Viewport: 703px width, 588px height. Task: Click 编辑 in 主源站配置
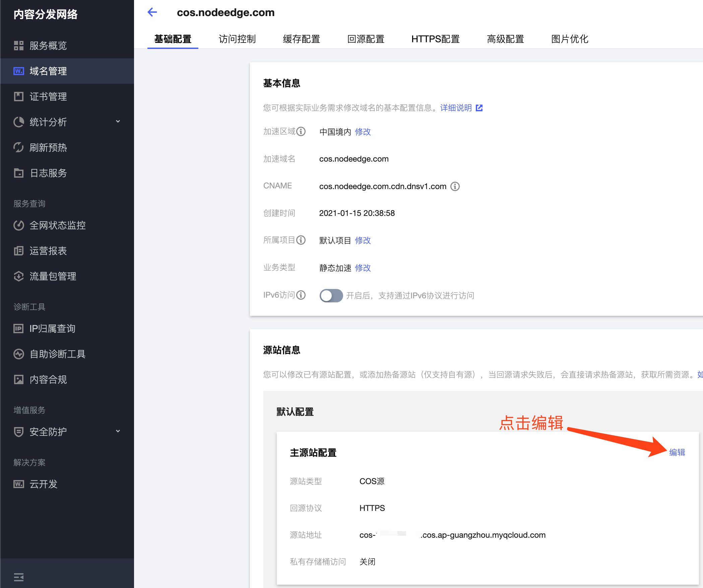tap(677, 453)
